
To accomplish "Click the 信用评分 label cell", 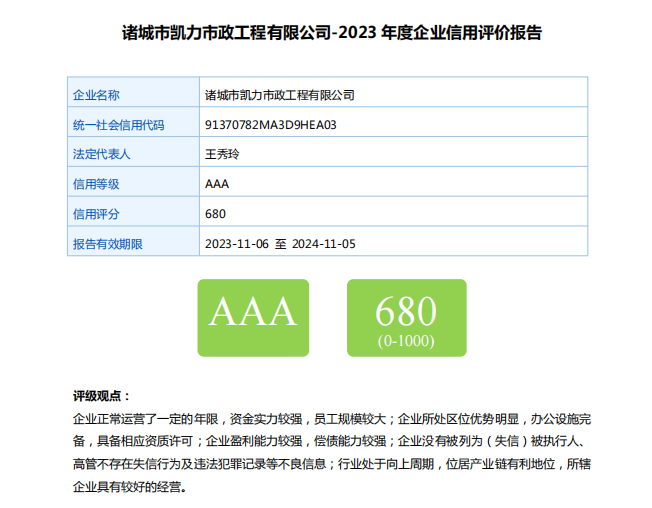I will (133, 212).
